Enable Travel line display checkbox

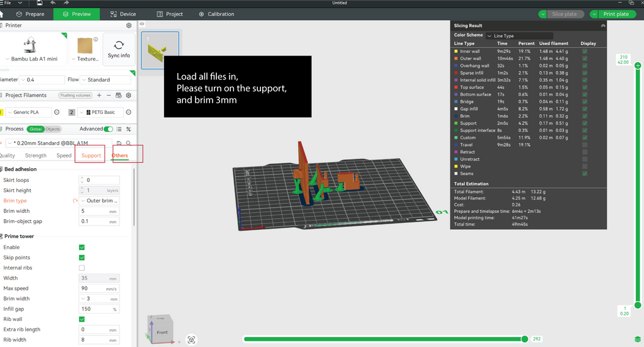(x=585, y=145)
